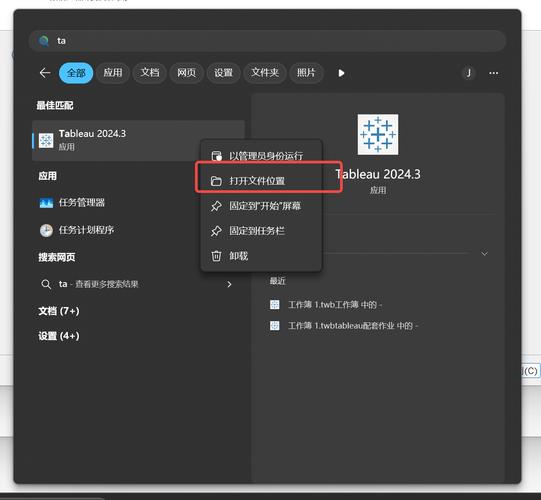Image resolution: width=541 pixels, height=500 pixels.
Task: Select the 全部 filter tab
Action: coord(76,73)
